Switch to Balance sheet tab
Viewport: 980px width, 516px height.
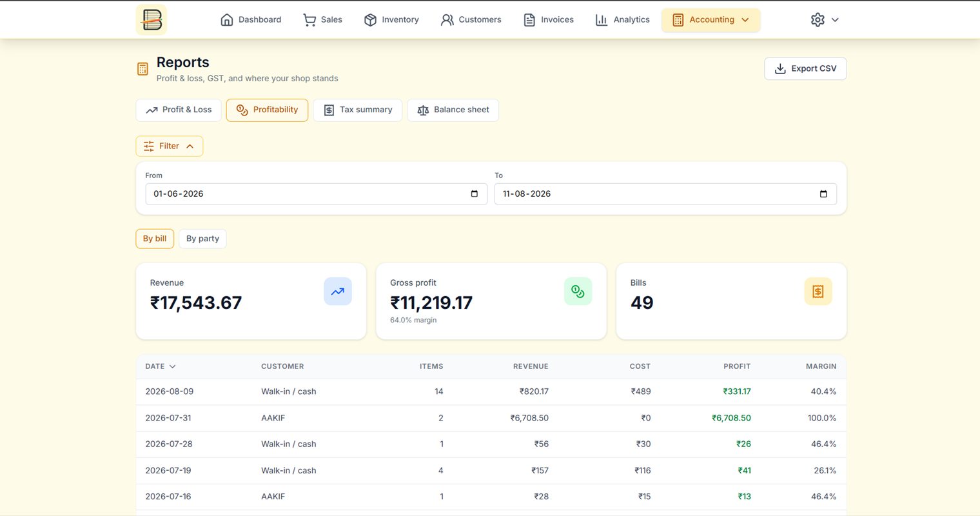(x=453, y=110)
